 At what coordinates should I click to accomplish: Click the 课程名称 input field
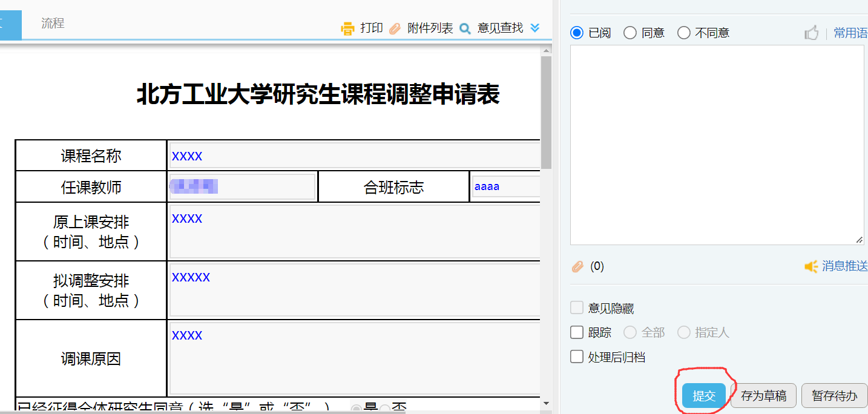point(354,156)
